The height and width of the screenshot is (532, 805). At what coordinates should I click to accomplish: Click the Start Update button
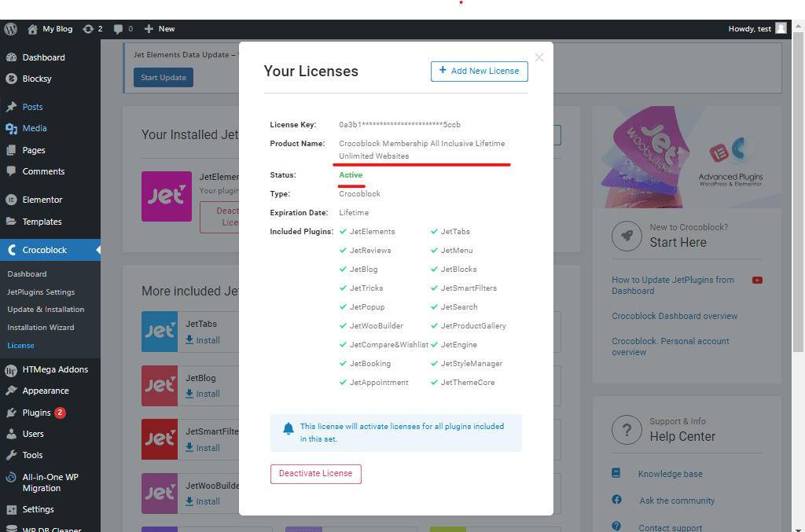coord(164,78)
